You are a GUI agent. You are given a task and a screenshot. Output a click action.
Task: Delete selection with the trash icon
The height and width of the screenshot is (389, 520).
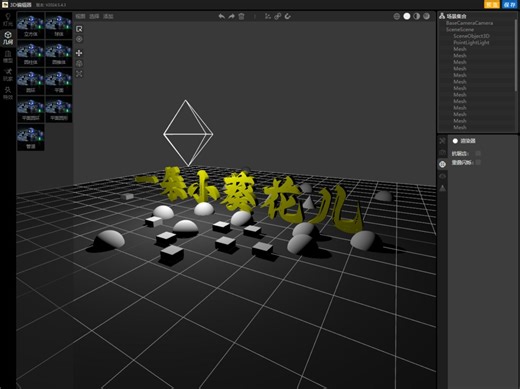(241, 16)
